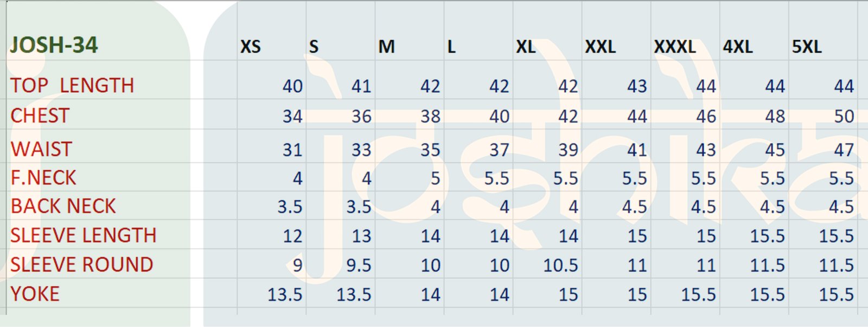Click the CHEST row label
The width and height of the screenshot is (868, 327).
(40, 116)
